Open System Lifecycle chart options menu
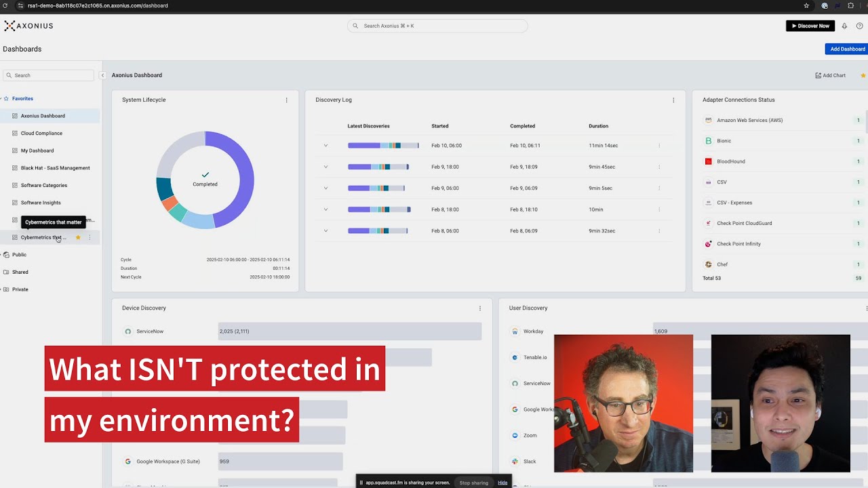 click(286, 100)
